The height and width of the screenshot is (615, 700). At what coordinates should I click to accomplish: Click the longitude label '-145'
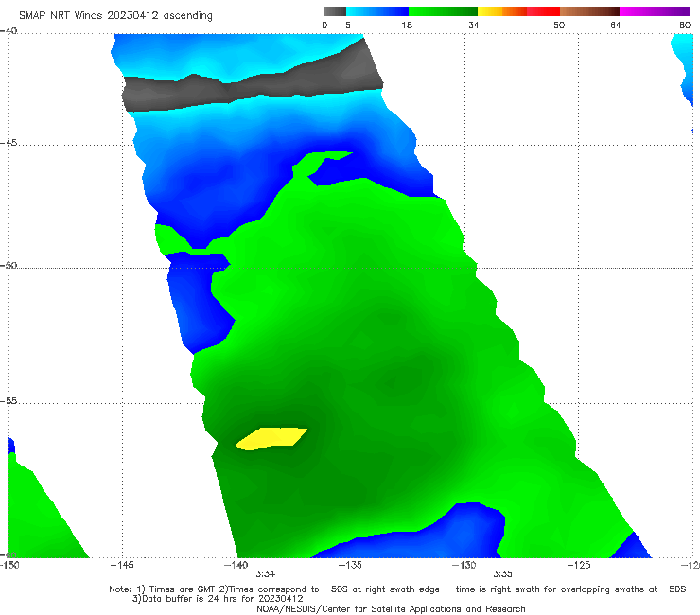point(122,565)
